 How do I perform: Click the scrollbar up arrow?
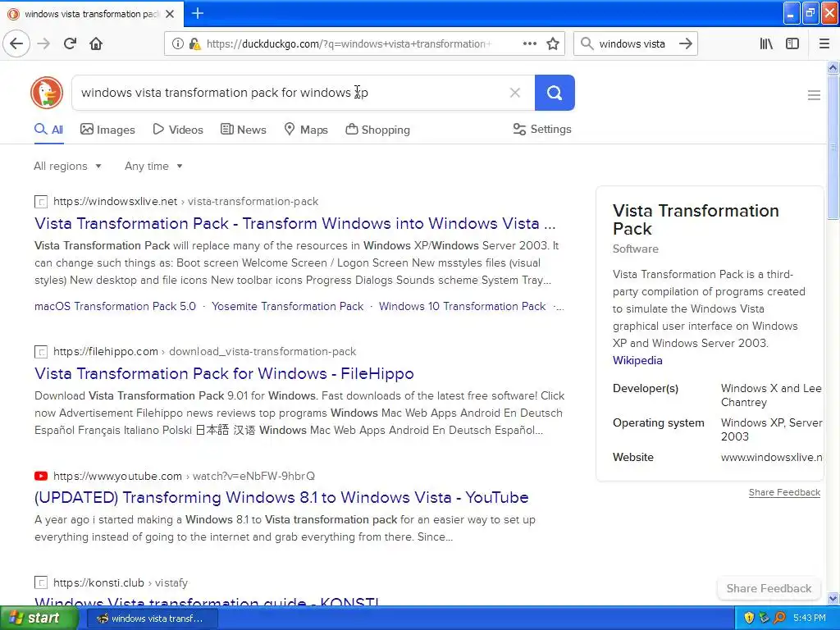point(833,67)
